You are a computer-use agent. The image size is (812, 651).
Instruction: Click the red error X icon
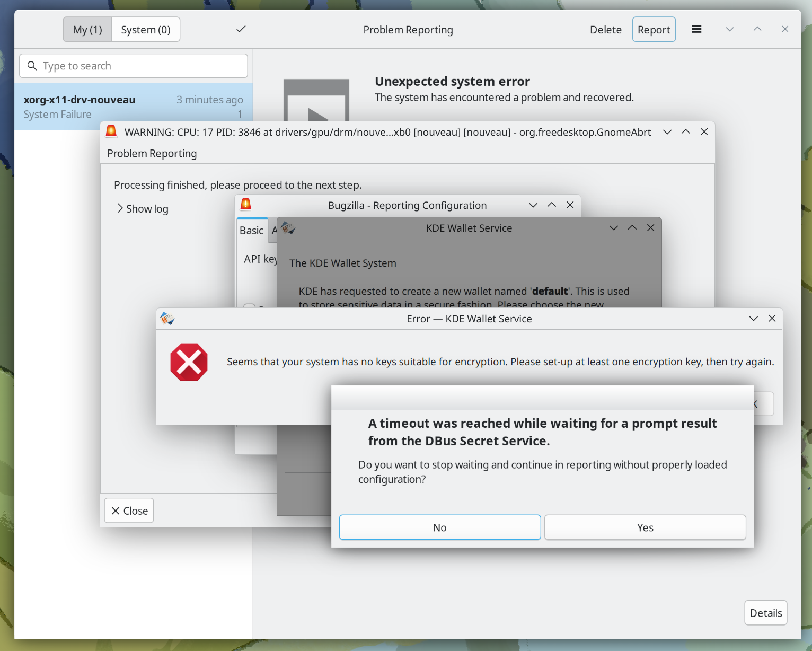[189, 362]
